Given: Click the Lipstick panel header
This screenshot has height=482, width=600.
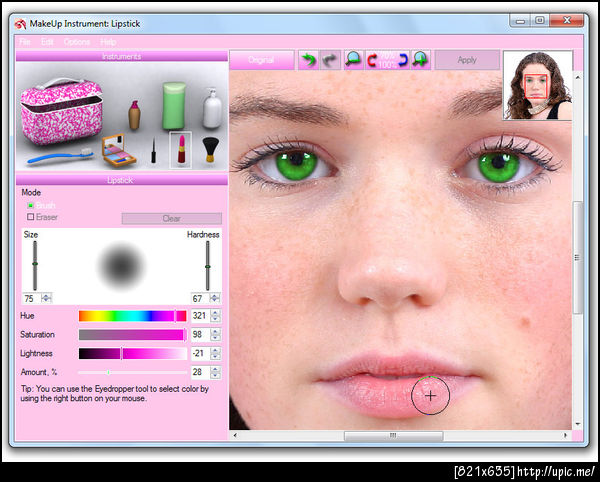Looking at the screenshot, I should (x=122, y=180).
